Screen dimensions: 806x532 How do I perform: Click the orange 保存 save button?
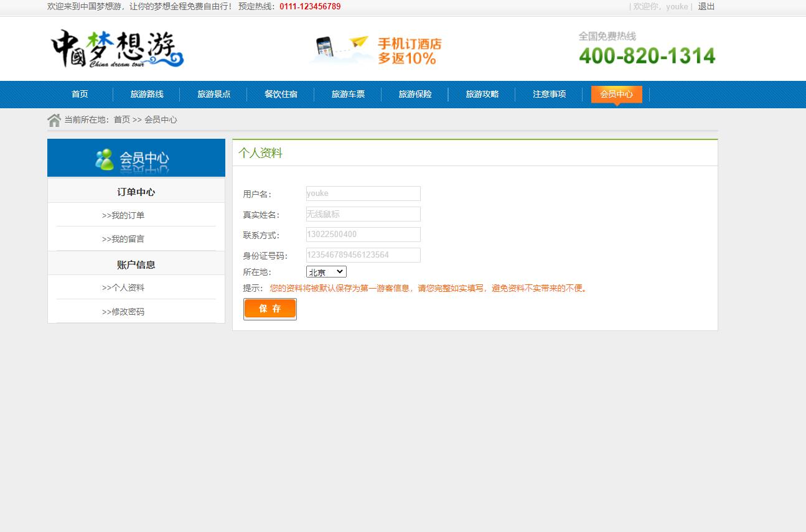pyautogui.click(x=270, y=309)
